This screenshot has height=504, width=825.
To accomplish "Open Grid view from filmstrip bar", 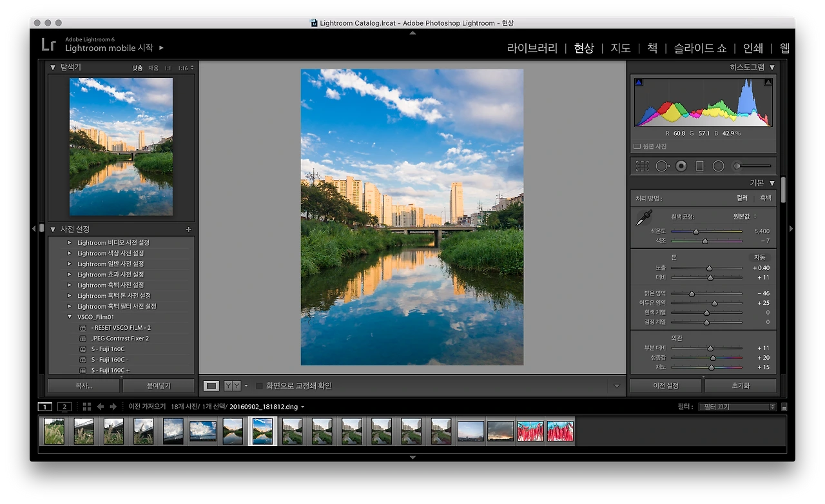I will pos(86,407).
